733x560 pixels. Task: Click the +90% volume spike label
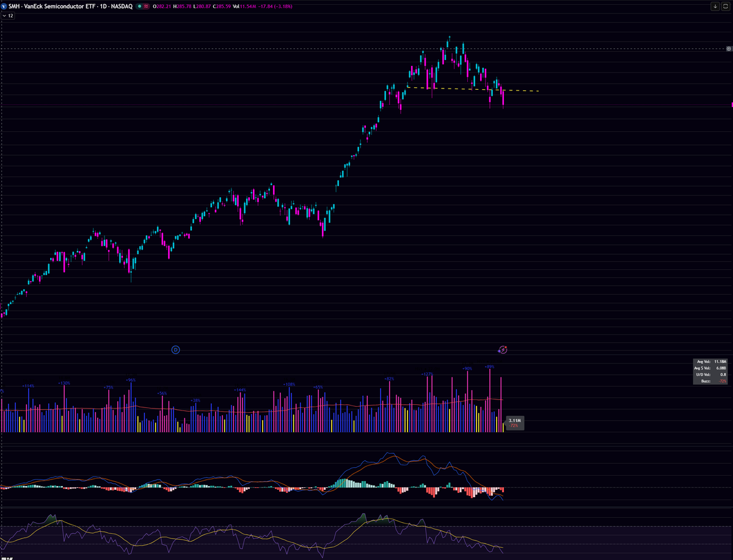pyautogui.click(x=467, y=369)
